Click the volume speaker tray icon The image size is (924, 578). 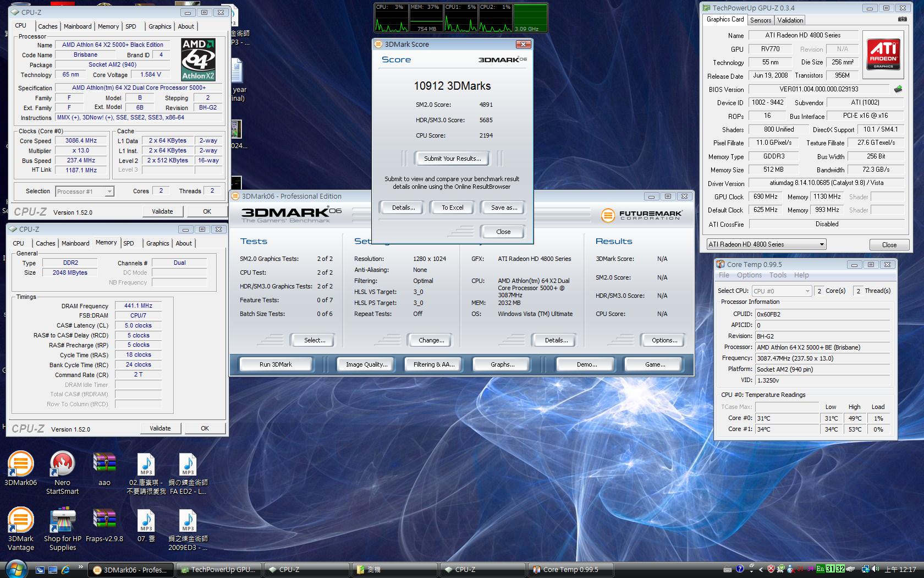pyautogui.click(x=877, y=569)
